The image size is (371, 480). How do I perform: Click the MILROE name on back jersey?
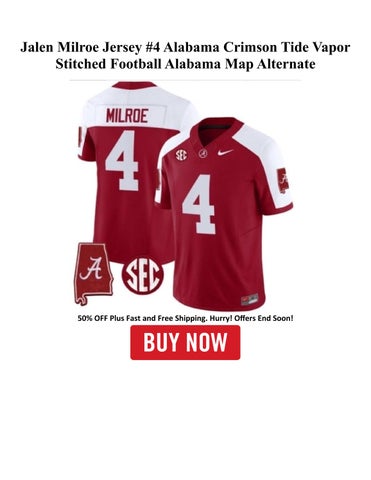click(x=127, y=117)
